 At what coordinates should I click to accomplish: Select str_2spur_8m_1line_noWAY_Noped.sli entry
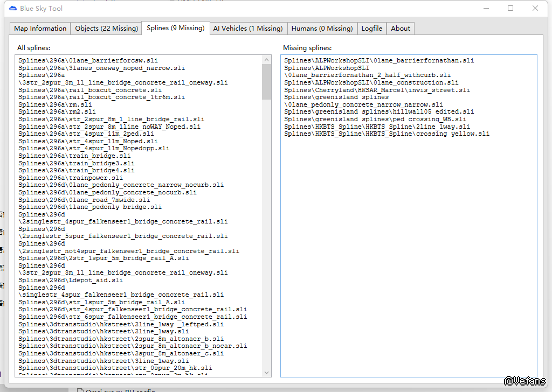[109, 127]
